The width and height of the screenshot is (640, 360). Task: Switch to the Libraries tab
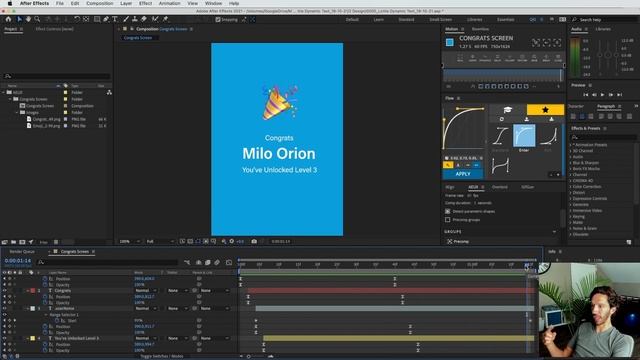pos(603,29)
